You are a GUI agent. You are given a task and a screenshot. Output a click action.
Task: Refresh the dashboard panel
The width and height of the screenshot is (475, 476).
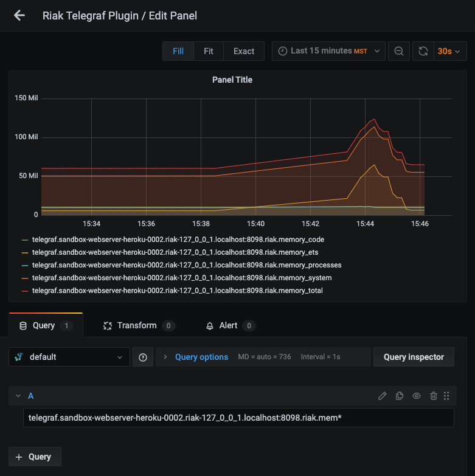(423, 51)
